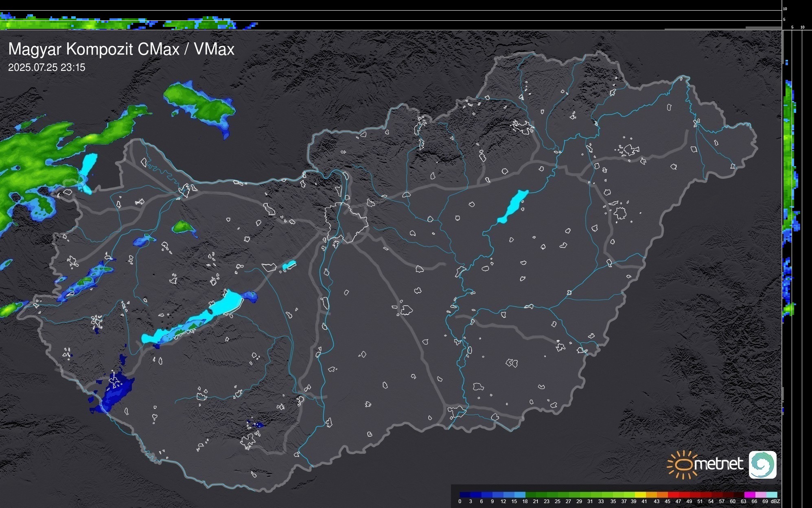Pick the magenta 63 dBZ swatch
812x508 pixels.
pos(749,495)
